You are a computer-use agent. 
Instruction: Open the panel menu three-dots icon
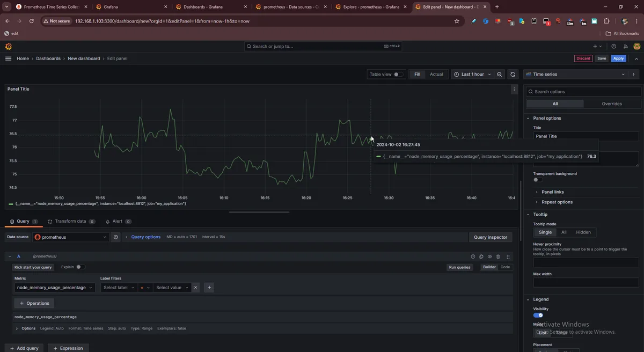514,90
